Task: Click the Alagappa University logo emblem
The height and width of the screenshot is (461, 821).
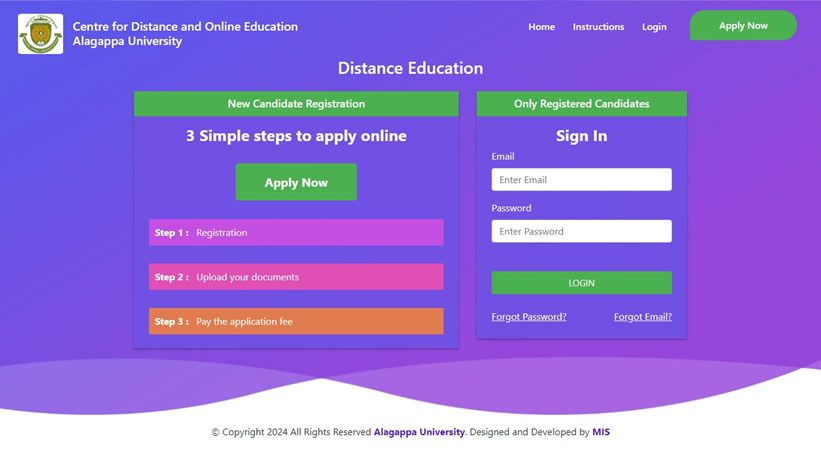Action: pos(40,34)
